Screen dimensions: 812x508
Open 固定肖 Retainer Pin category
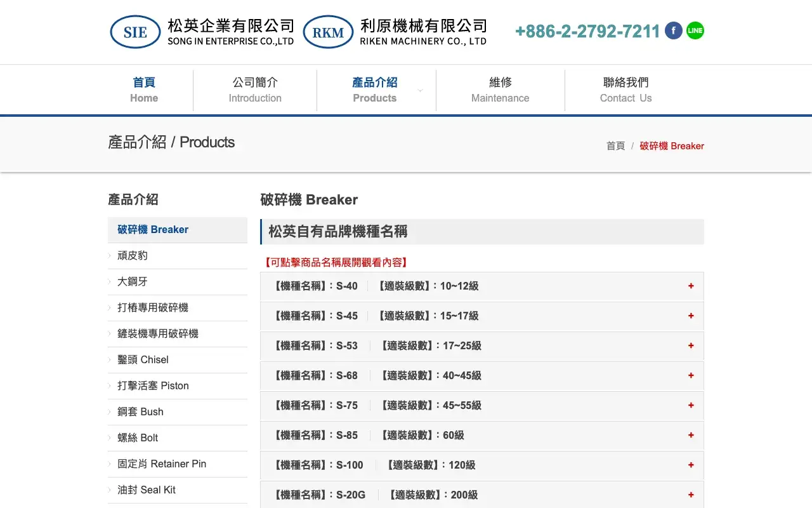178,464
